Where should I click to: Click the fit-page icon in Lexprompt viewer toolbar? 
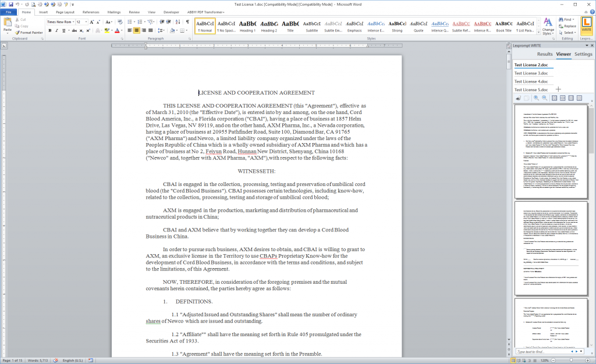coord(554,98)
